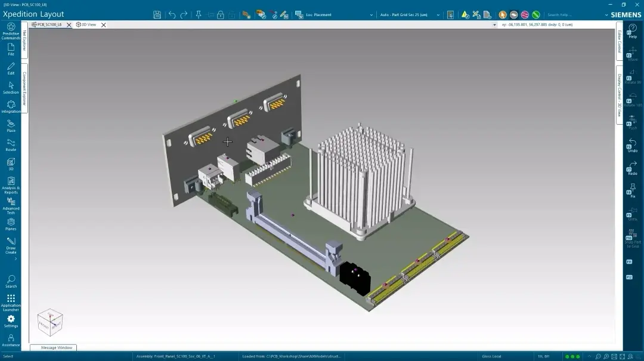Viewport: 644px width, 361px height.
Task: Click the F8 Fix action key
Action: click(x=633, y=191)
